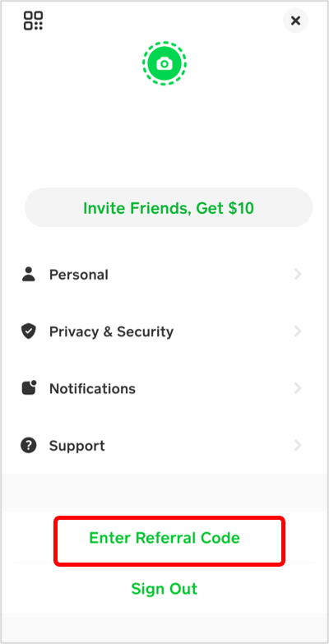
Task: Expand Personal using its chevron arrow
Action: [298, 274]
